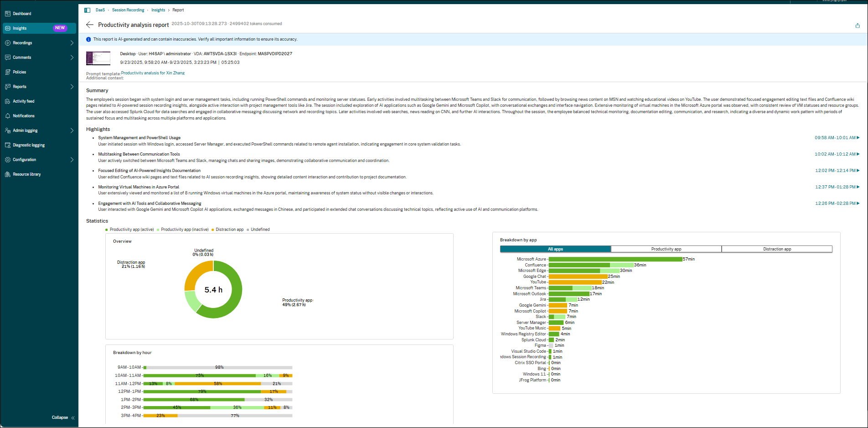The image size is (868, 428).
Task: Click the info icon in AI-generated notice
Action: point(88,39)
